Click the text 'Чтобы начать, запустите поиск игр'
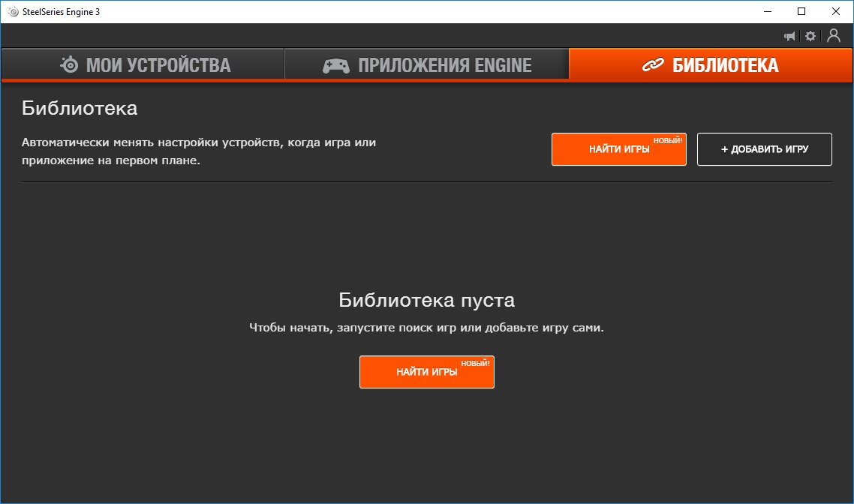 (353, 328)
